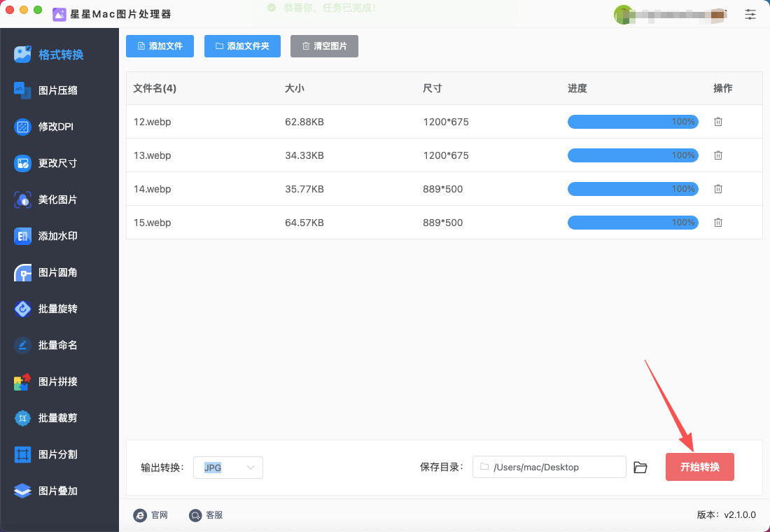Screen dimensions: 770x532
Task: Click the 官网 browser icon in footer
Action: point(140,515)
